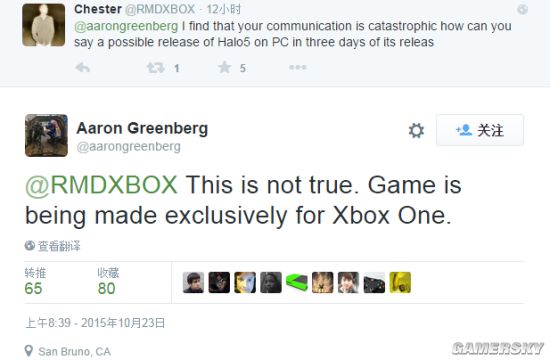Open tweet timestamp 上午8:39 - 2015年10月23日
This screenshot has width=550, height=360.
pyautogui.click(x=95, y=323)
